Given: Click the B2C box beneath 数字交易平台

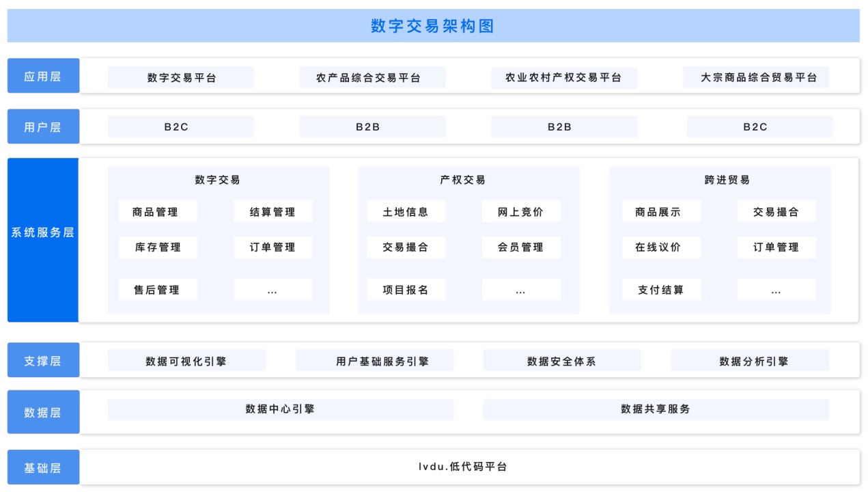Looking at the screenshot, I should coord(181,126).
